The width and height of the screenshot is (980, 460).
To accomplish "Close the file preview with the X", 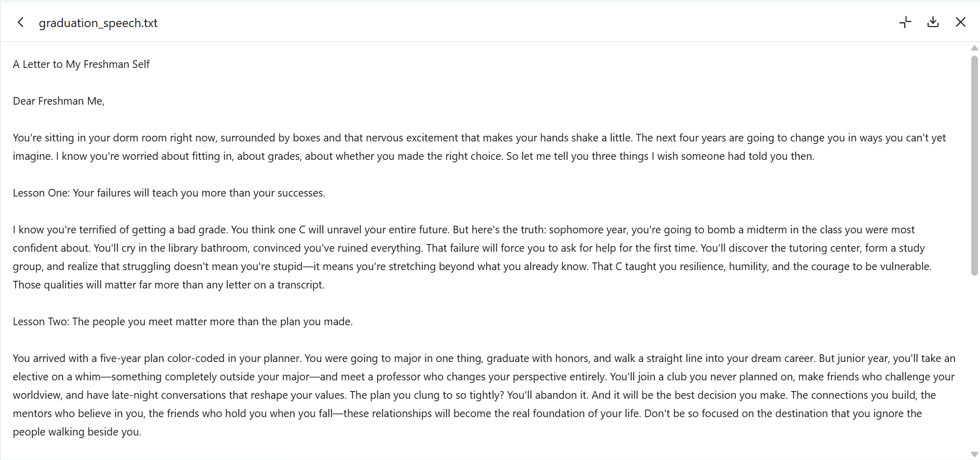I will pos(961,22).
